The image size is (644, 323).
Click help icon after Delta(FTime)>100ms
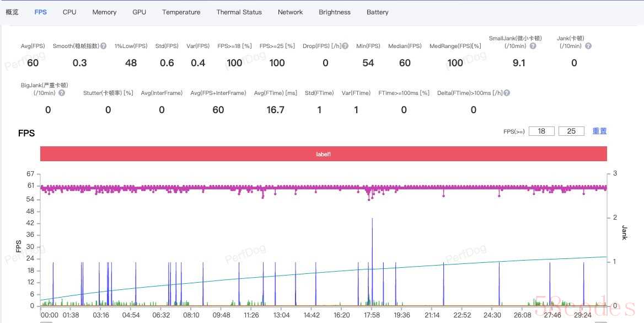coord(506,93)
